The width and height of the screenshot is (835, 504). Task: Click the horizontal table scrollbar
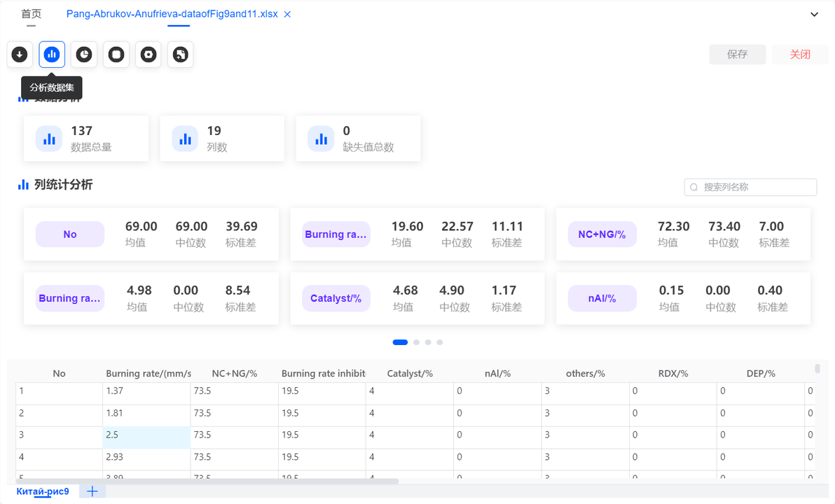pos(207,481)
